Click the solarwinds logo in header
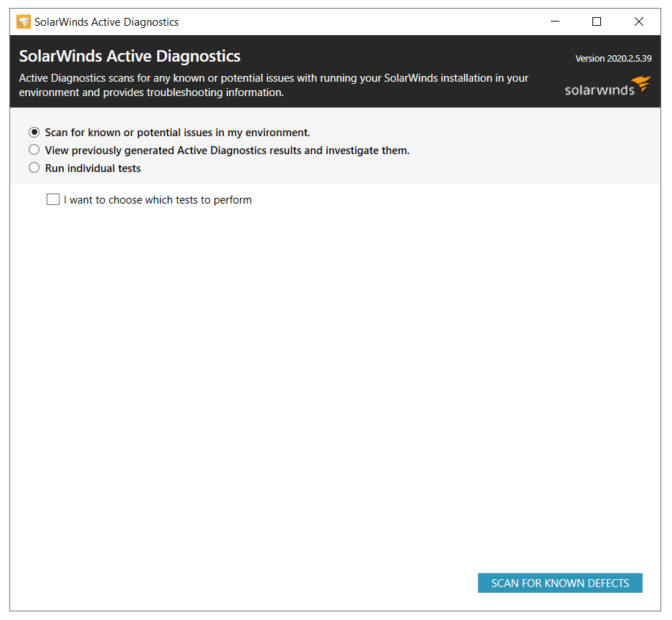 [x=607, y=87]
